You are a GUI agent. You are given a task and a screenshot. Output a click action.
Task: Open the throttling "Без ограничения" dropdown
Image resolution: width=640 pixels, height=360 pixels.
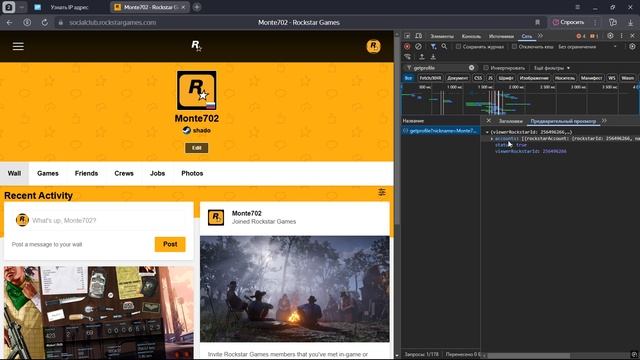587,47
